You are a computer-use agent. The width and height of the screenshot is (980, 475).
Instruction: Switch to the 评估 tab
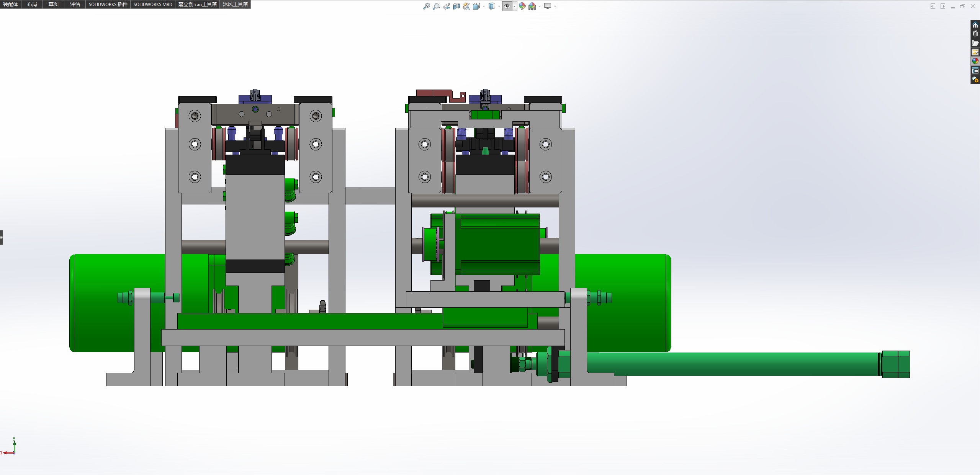pyautogui.click(x=75, y=4)
